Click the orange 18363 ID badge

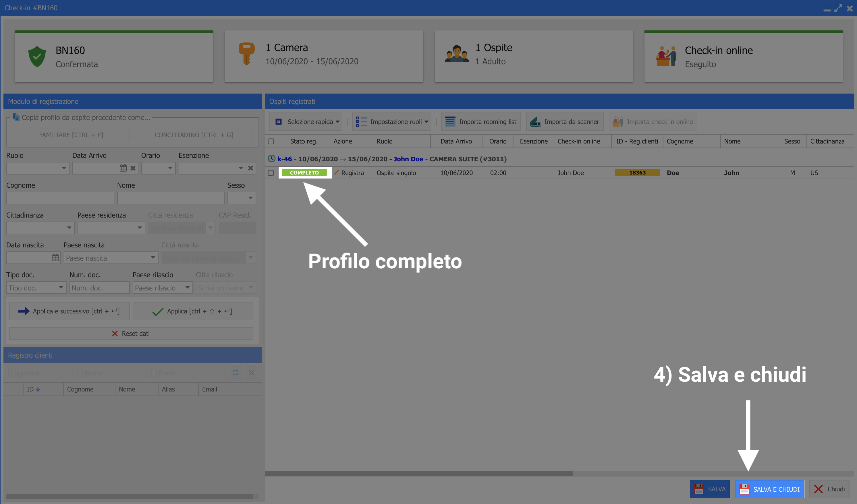[637, 173]
